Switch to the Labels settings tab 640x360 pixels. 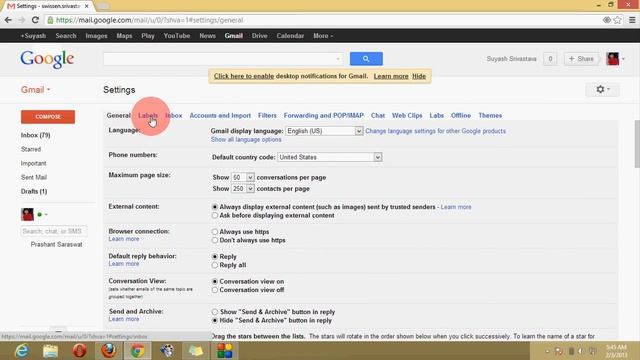click(148, 116)
